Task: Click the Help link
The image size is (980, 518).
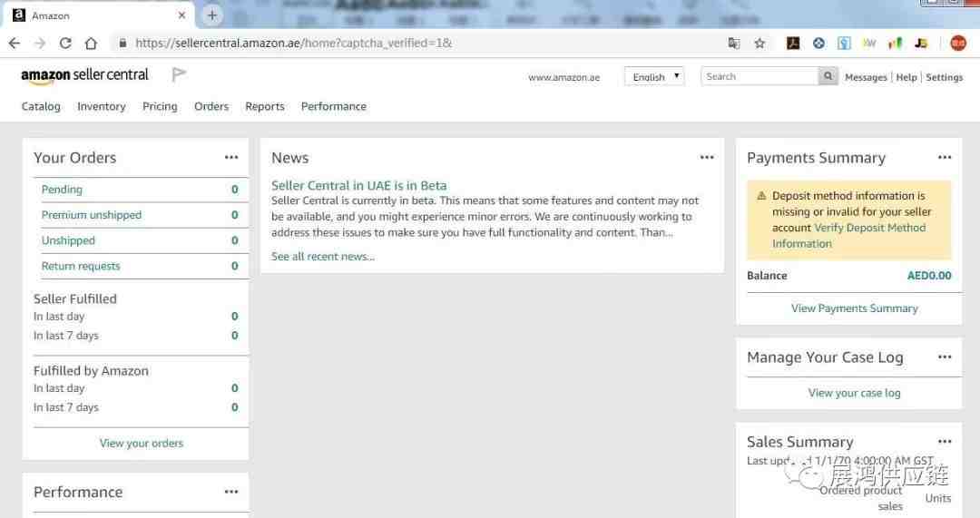Action: (906, 77)
